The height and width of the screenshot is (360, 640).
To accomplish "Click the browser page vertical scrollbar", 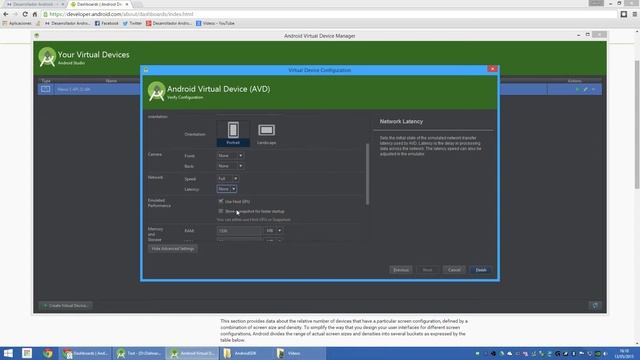I will (637, 124).
